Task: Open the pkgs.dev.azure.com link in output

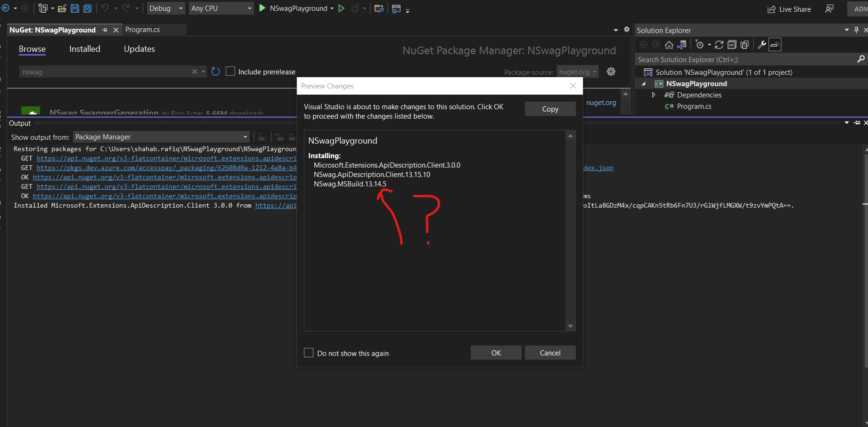Action: point(167,168)
